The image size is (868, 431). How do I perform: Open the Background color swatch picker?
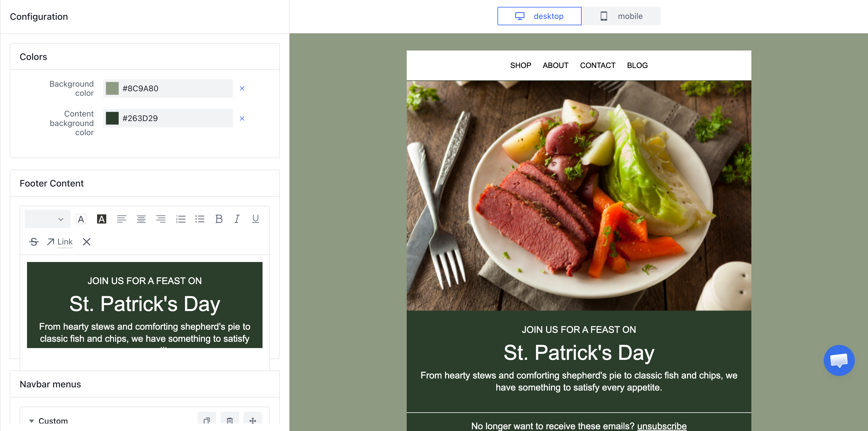click(x=112, y=89)
